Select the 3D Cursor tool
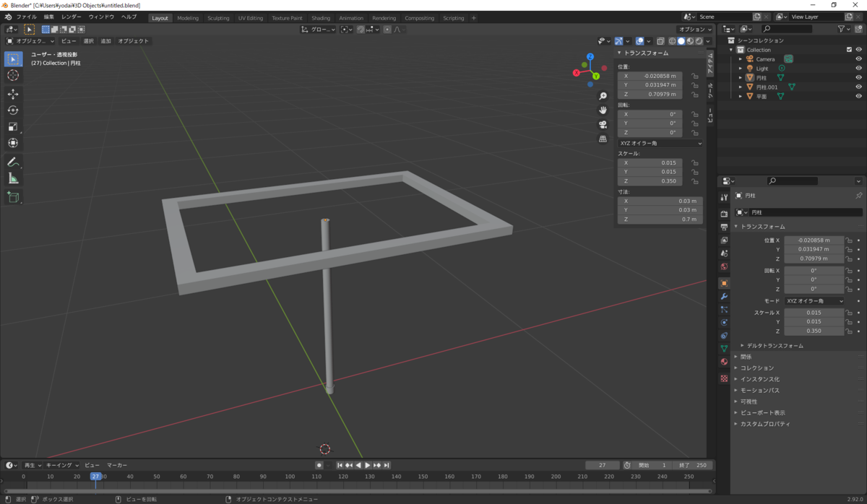 tap(13, 75)
